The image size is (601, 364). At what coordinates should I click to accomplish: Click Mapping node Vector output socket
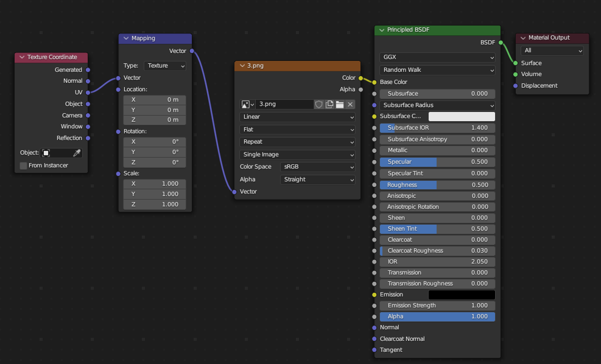tap(192, 51)
